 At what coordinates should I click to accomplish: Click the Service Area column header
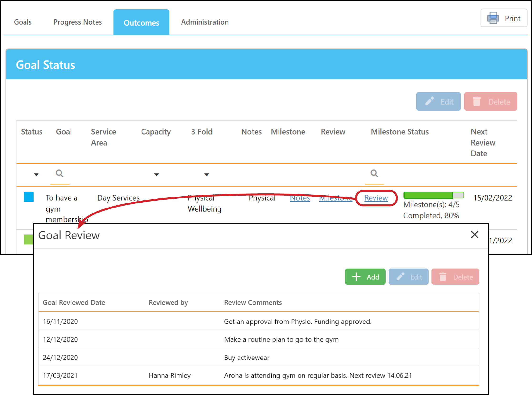(103, 137)
